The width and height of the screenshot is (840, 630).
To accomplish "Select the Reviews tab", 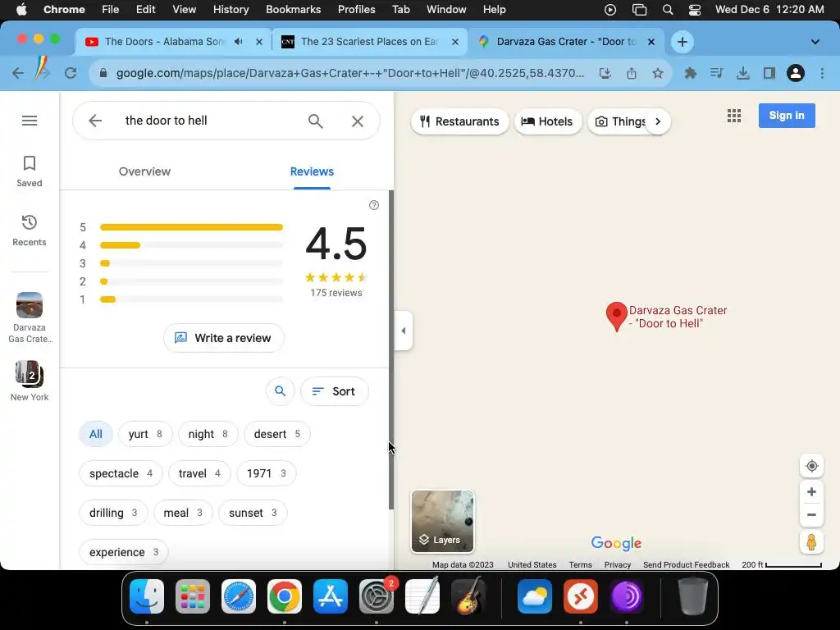I will (312, 171).
